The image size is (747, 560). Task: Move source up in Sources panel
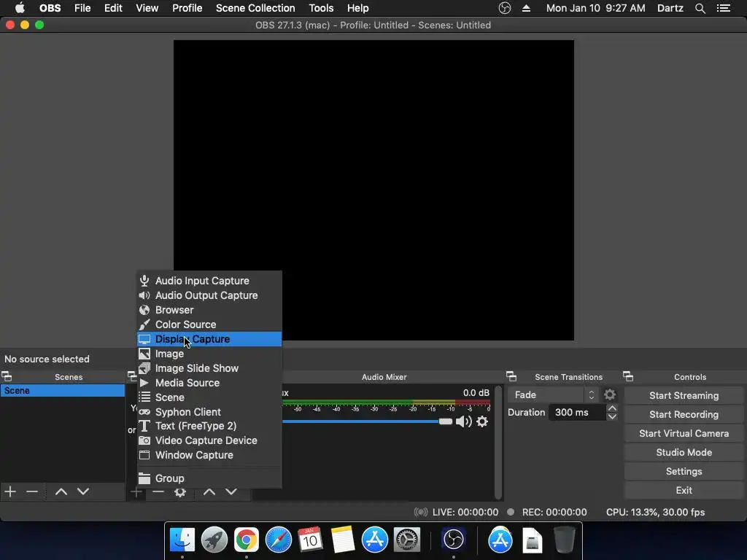point(209,492)
